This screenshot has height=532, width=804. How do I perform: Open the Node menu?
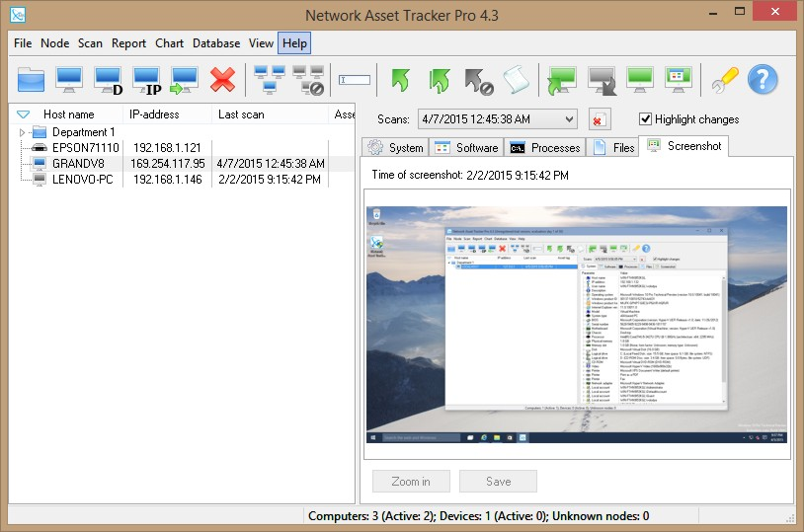click(55, 43)
